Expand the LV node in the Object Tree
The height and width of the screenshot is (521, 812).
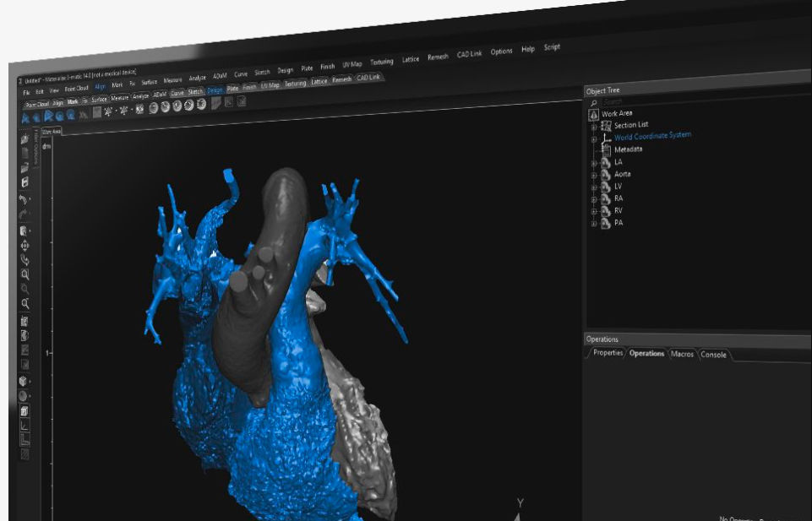click(x=593, y=187)
